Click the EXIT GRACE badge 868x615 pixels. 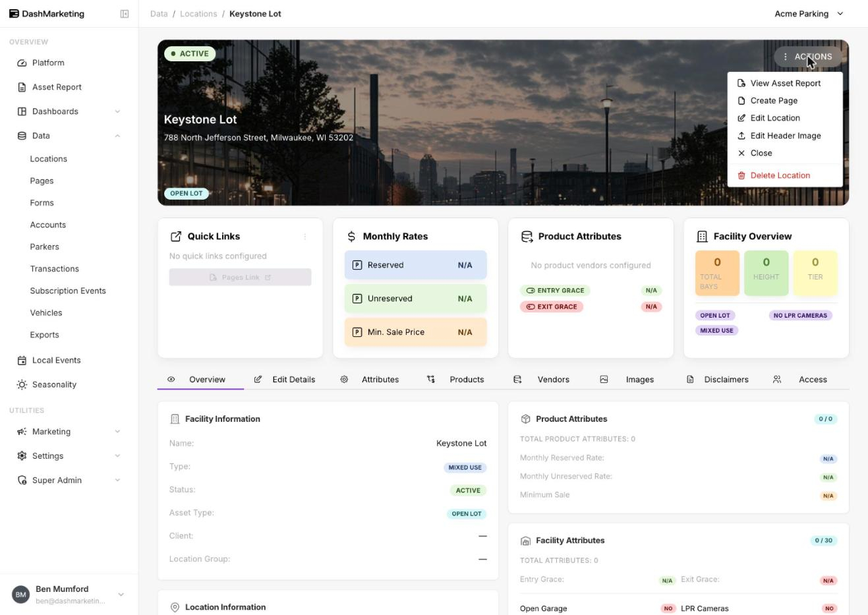(x=552, y=307)
